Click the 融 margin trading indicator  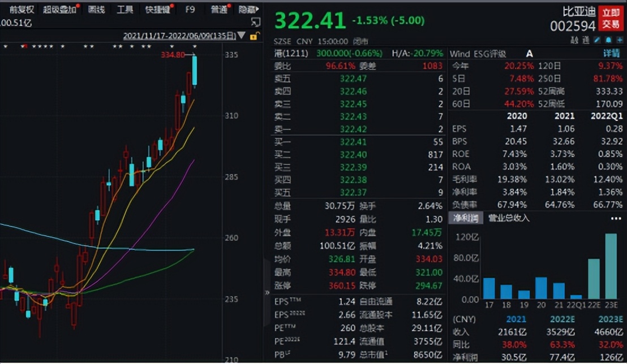tap(575, 40)
